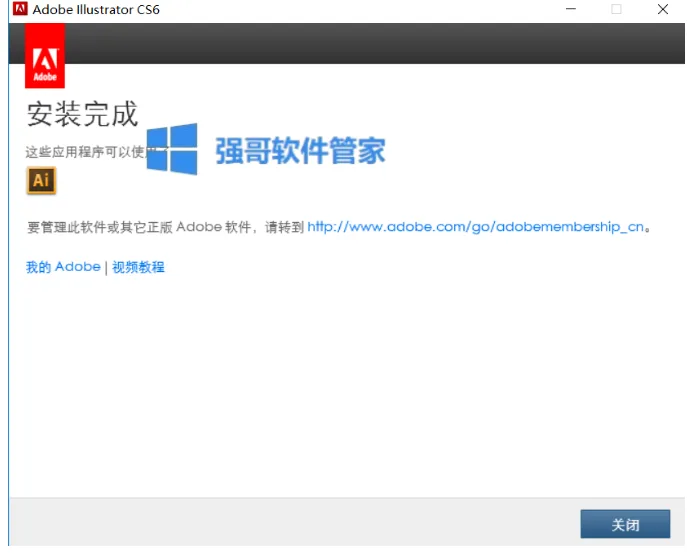The height and width of the screenshot is (554, 687).
Task: Open the 我的 Adobe link
Action: click(x=63, y=266)
